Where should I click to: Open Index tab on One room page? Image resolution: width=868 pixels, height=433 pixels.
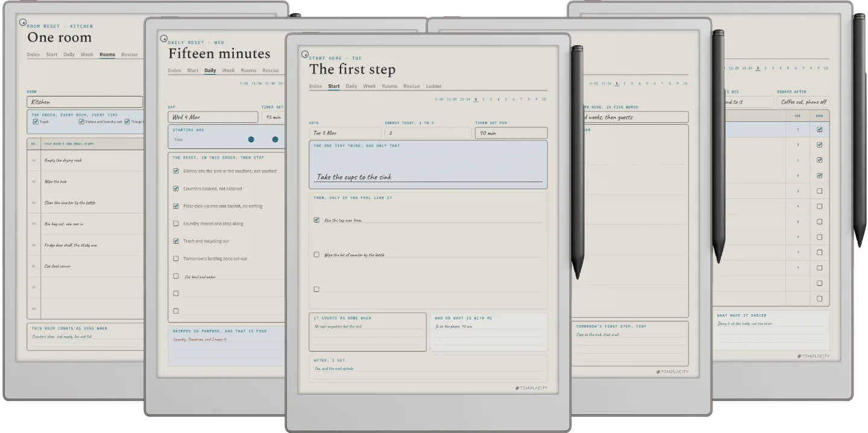tap(34, 55)
